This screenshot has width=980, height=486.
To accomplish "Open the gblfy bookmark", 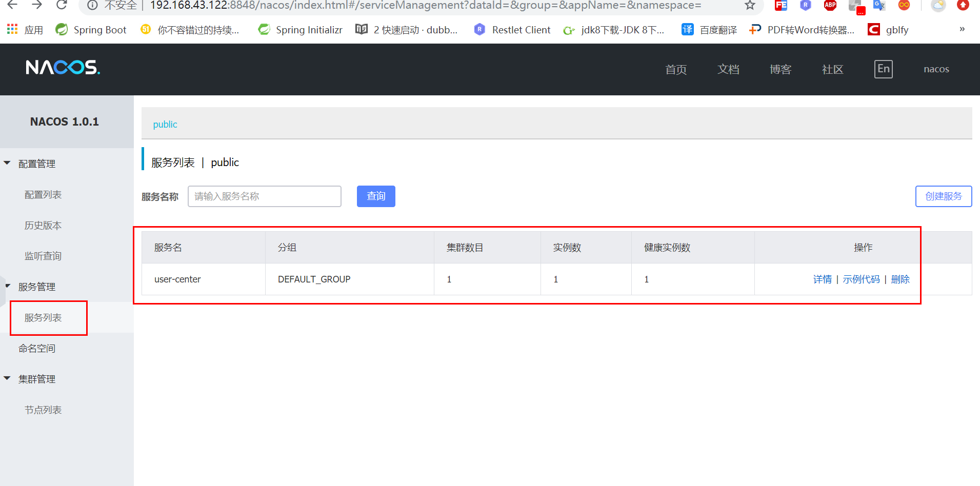I will coord(888,30).
